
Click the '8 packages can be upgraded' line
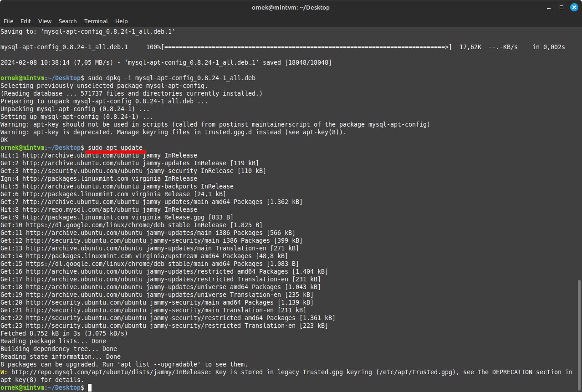(x=124, y=364)
